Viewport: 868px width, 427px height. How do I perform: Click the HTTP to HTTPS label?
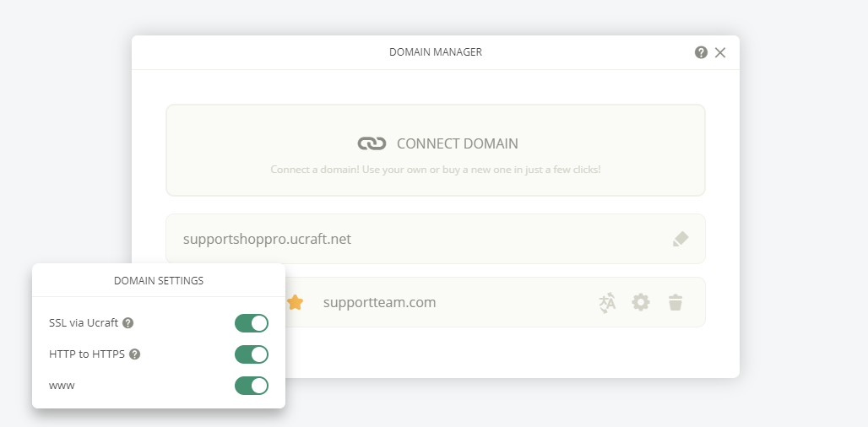87,354
